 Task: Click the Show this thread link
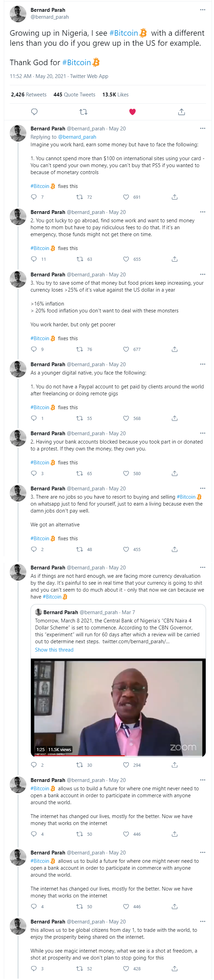tap(54, 650)
